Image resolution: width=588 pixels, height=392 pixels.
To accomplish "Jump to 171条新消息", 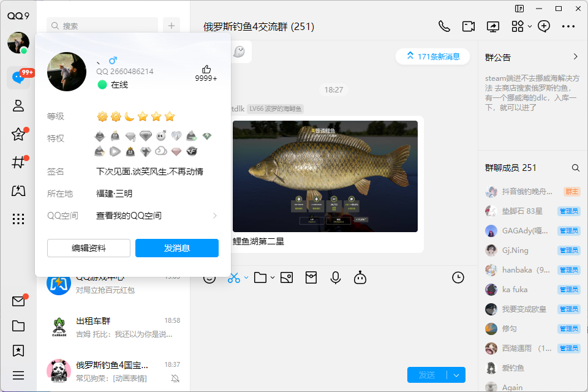I will point(433,56).
